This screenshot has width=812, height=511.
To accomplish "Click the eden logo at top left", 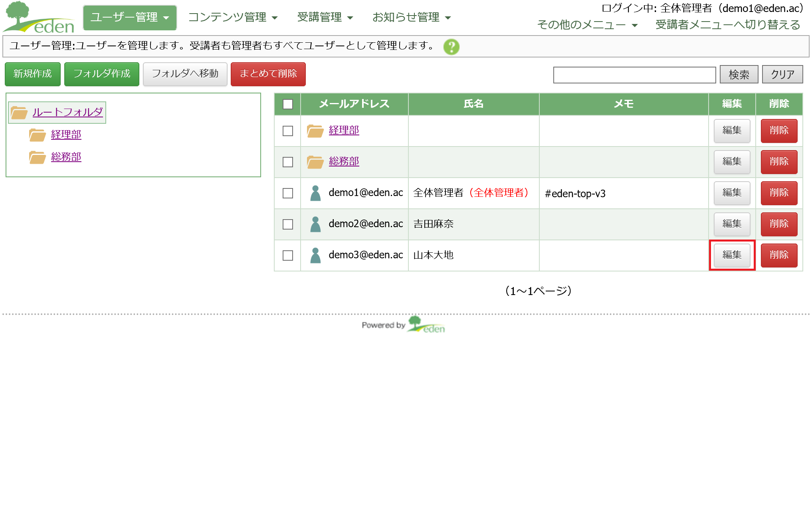I will point(39,18).
